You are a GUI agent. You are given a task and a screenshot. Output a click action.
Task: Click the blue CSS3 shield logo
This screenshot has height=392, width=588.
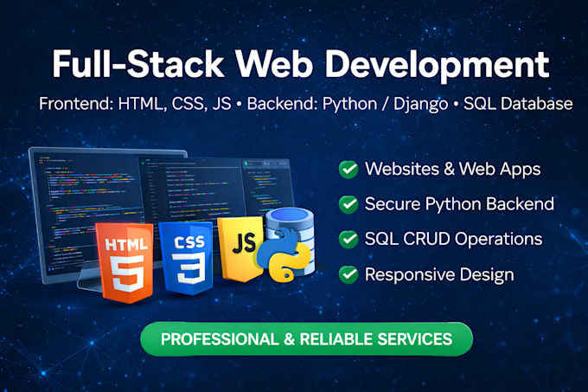point(187,257)
